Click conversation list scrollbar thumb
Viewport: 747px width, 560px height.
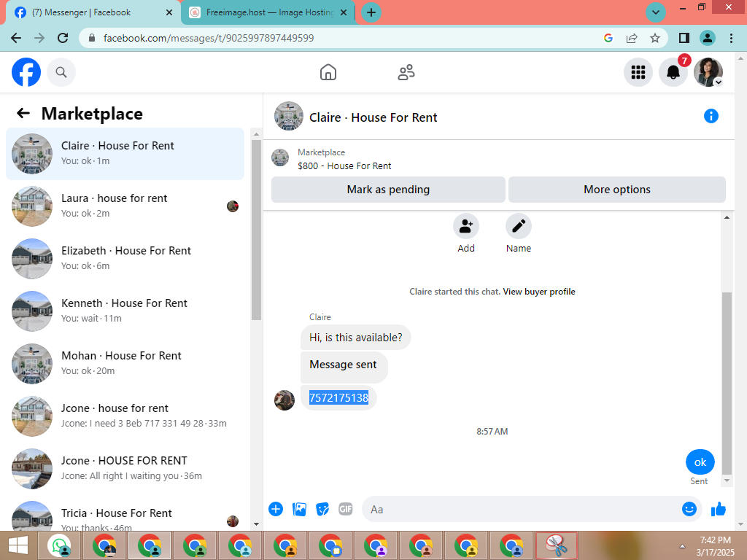click(256, 230)
